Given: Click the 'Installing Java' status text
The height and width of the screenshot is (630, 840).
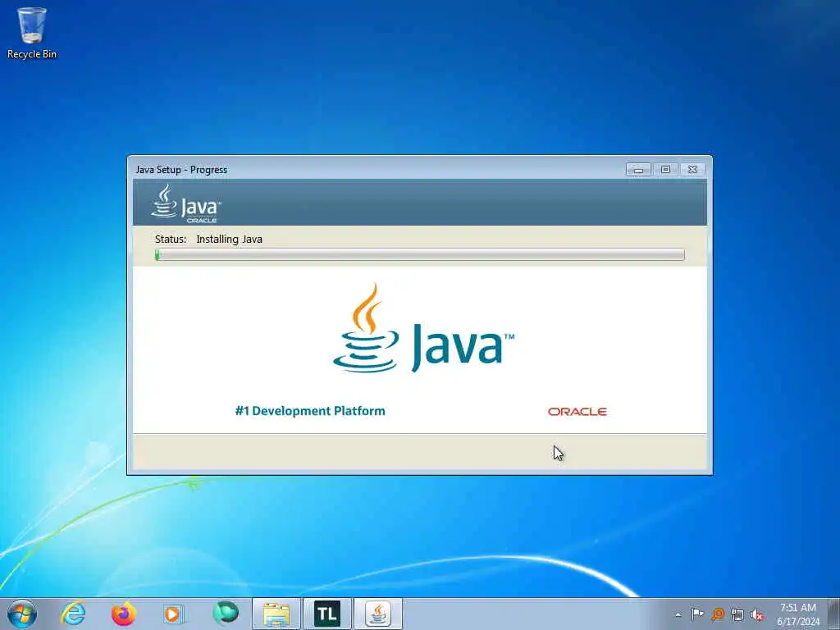Looking at the screenshot, I should tap(230, 239).
